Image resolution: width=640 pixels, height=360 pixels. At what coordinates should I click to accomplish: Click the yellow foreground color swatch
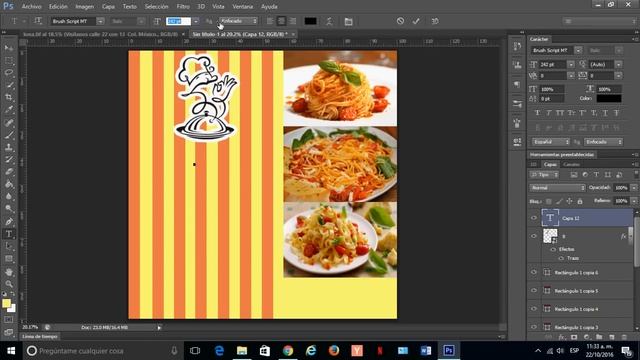(x=6, y=303)
